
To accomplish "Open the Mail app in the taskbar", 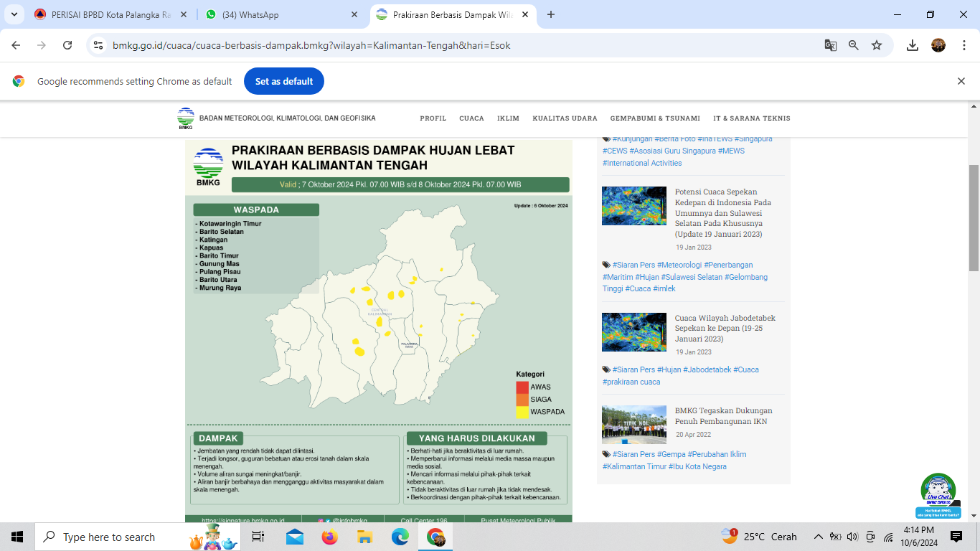I will tap(294, 537).
